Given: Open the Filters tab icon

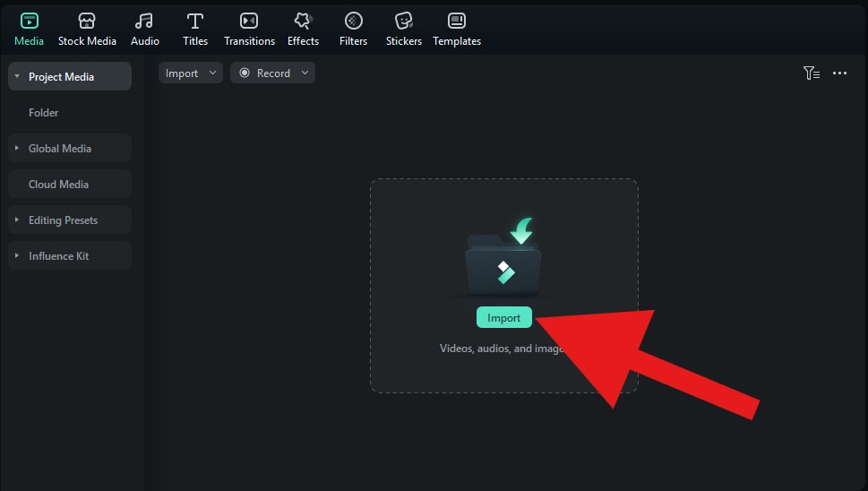Looking at the screenshot, I should pyautogui.click(x=353, y=21).
